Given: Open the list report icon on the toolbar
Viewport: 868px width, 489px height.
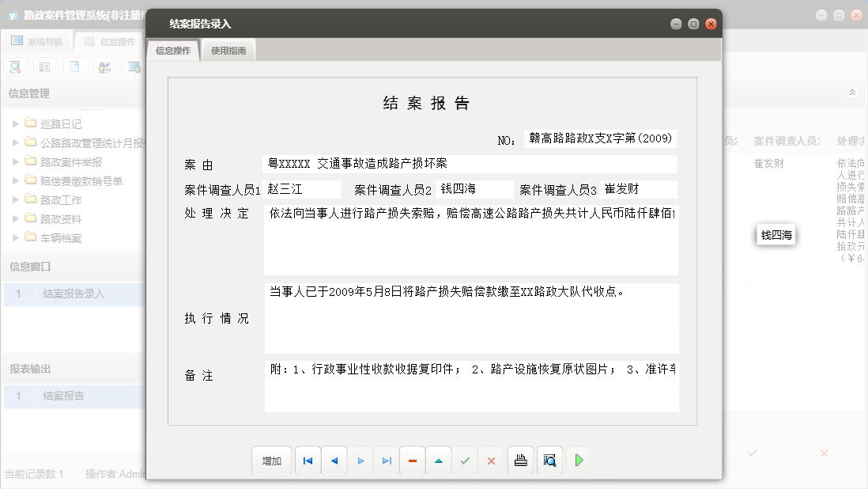Looking at the screenshot, I should [45, 66].
